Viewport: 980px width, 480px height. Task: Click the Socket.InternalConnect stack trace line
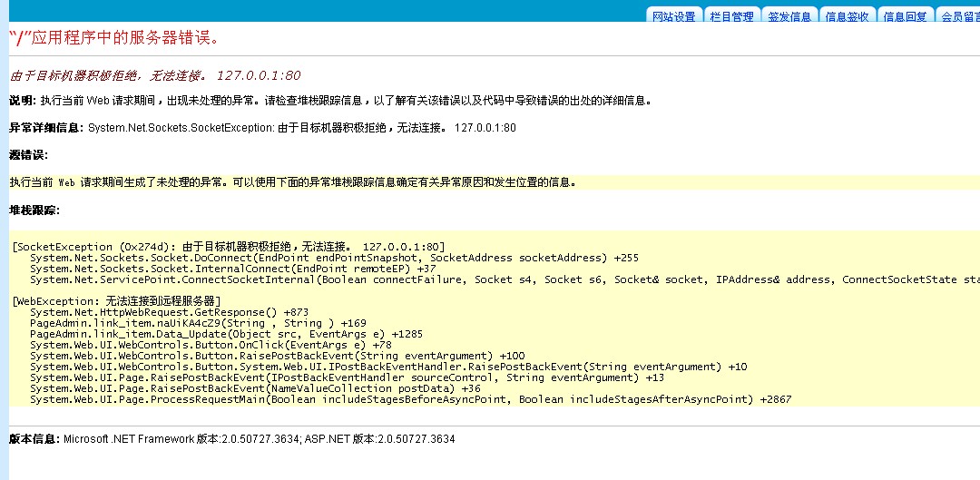click(232, 269)
